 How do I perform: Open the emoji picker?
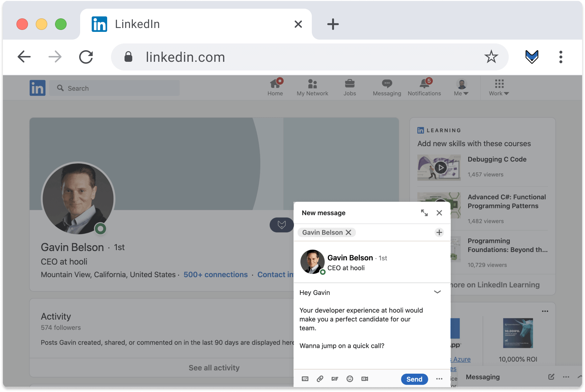[x=350, y=379]
